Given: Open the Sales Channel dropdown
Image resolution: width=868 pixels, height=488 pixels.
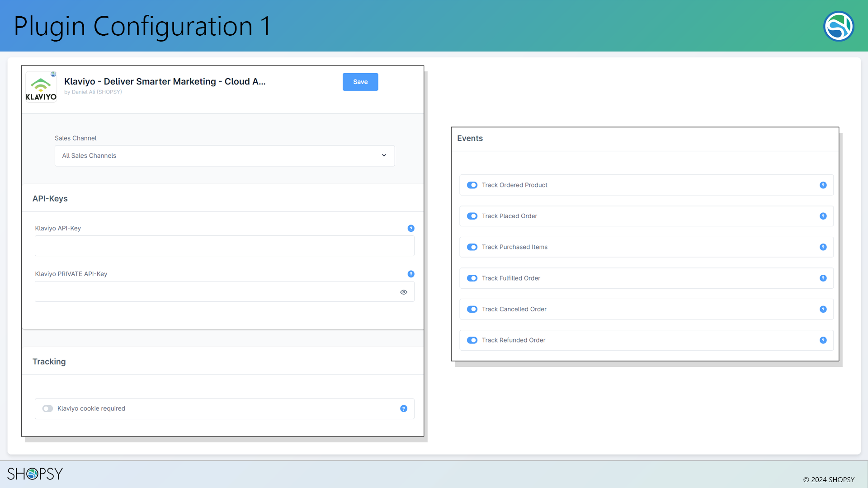Looking at the screenshot, I should tap(225, 155).
